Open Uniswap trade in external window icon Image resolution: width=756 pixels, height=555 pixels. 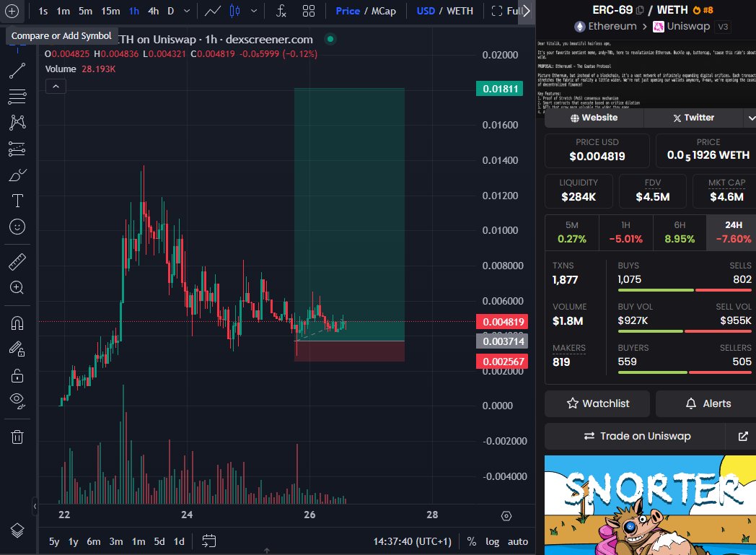point(743,437)
